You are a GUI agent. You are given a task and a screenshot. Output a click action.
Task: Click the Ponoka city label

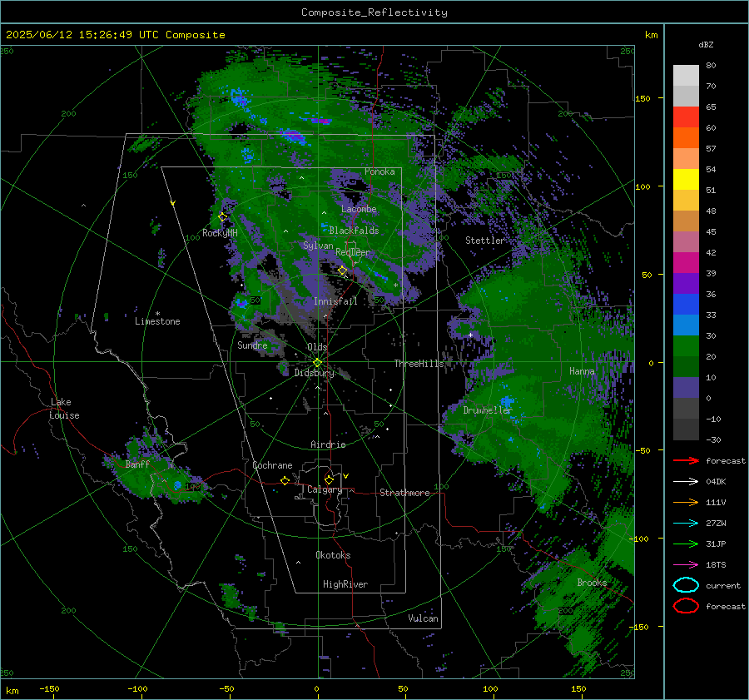[x=379, y=171]
